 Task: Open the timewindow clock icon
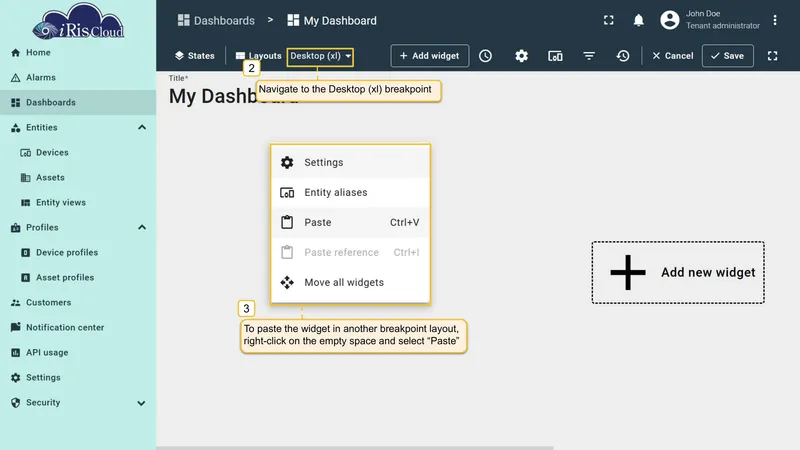point(485,56)
